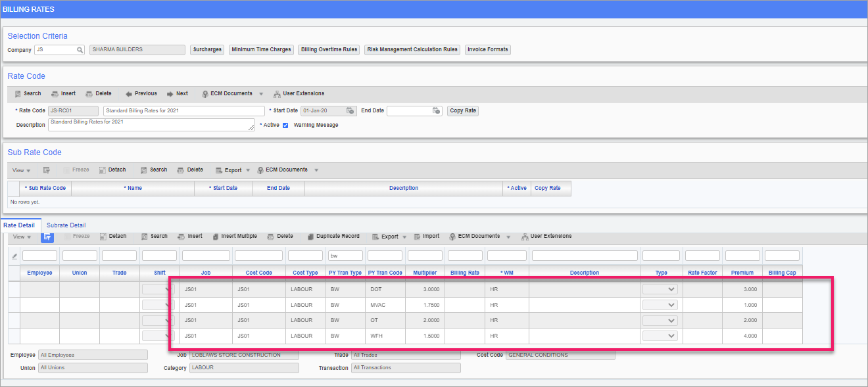
Task: Open the Company lookup search icon
Action: (x=80, y=50)
